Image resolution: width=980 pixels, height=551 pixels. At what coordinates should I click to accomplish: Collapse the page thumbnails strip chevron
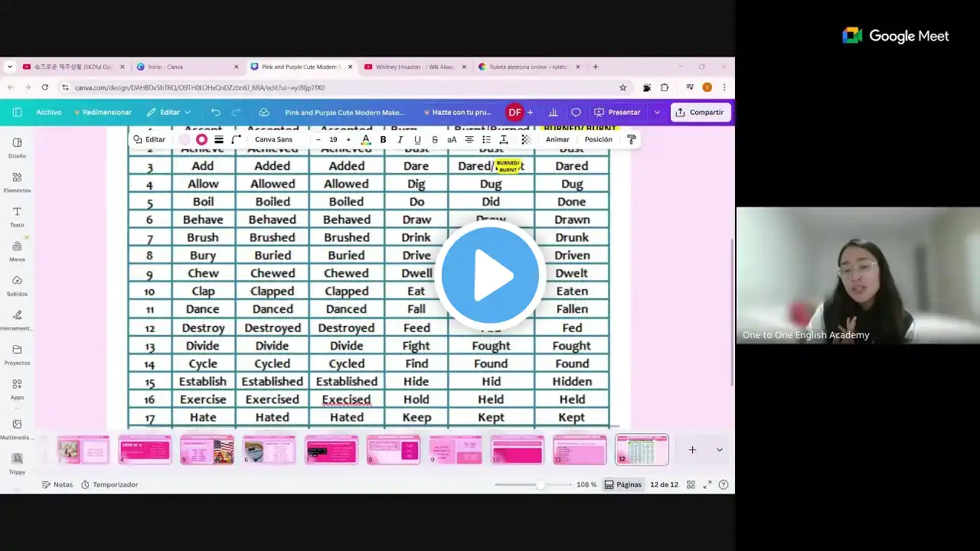[x=719, y=450]
